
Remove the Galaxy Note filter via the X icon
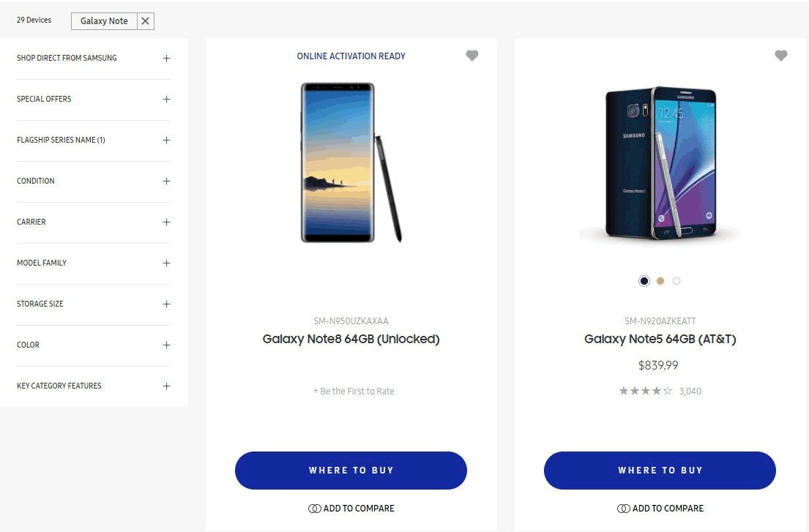click(145, 20)
